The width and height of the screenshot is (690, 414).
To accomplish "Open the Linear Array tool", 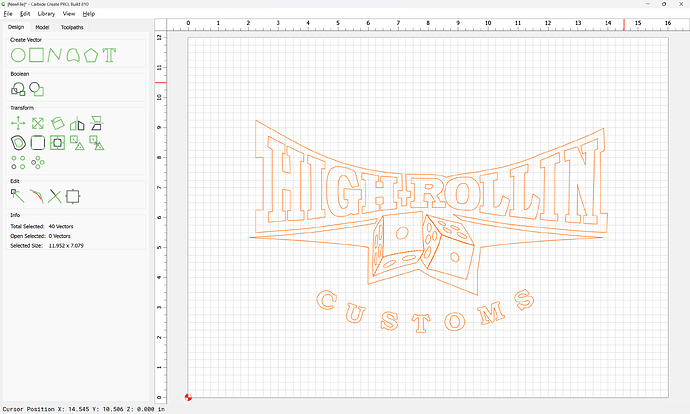I will tap(18, 162).
